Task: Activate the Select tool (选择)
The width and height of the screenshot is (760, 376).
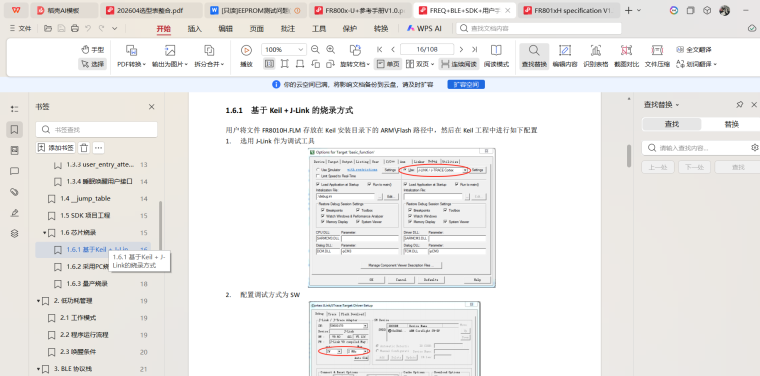Action: pyautogui.click(x=92, y=64)
